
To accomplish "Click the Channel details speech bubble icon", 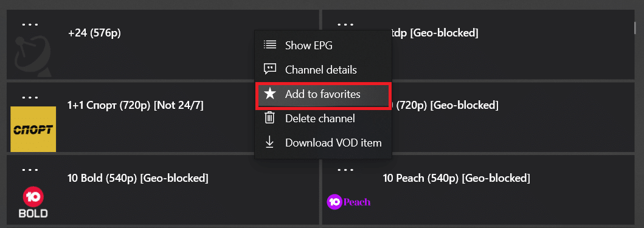I will coord(270,69).
